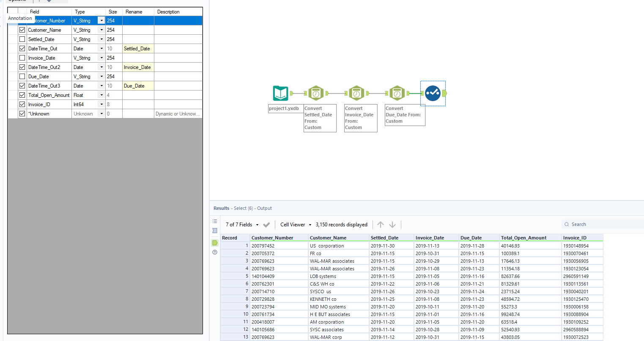Image resolution: width=644 pixels, height=341 pixels.
Task: Click the metadata list icon in Results sidebar
Action: click(x=215, y=221)
